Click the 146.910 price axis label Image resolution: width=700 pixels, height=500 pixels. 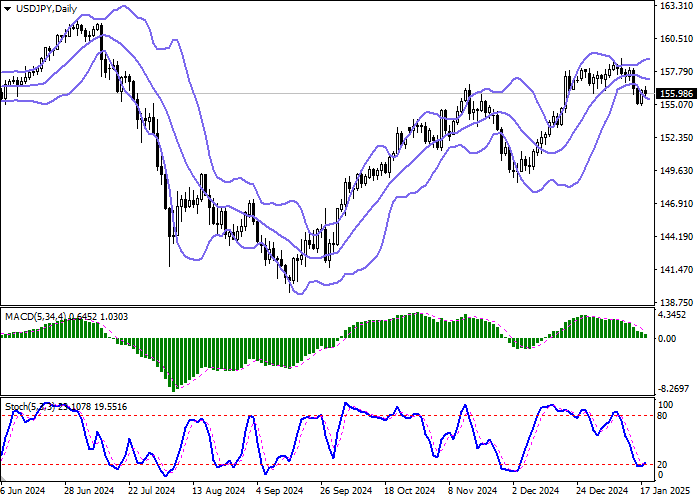coord(678,203)
